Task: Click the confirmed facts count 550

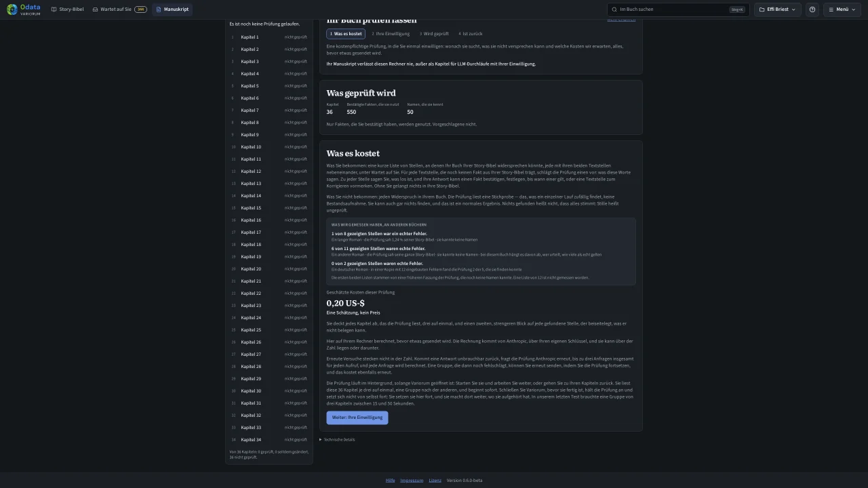Action: pos(351,112)
